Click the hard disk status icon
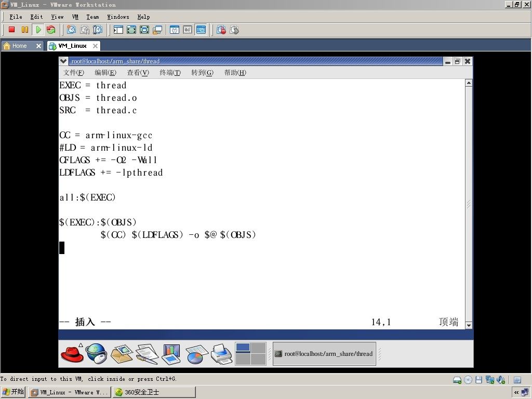The width and height of the screenshot is (532, 399). 457,380
